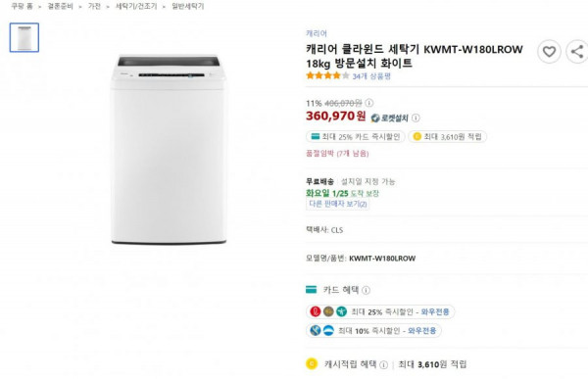Go to 가전 breadcrumb category

pos(94,7)
